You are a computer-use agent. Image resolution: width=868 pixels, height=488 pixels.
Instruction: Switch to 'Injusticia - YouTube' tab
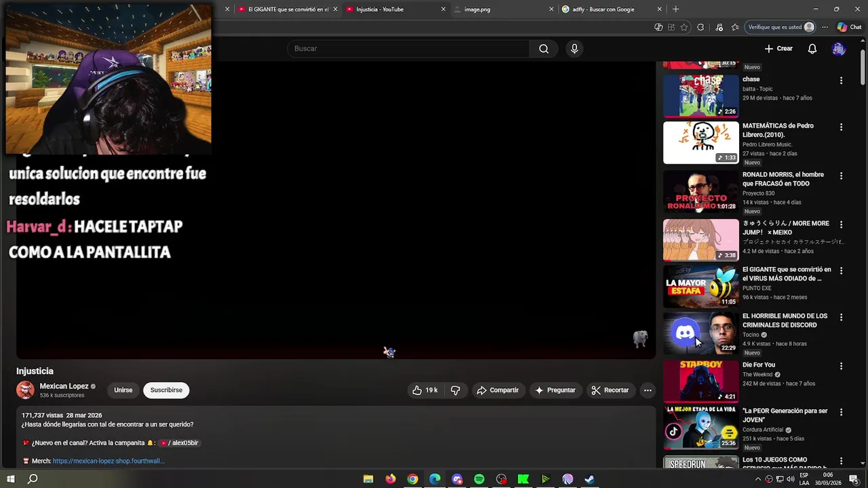[x=396, y=9]
